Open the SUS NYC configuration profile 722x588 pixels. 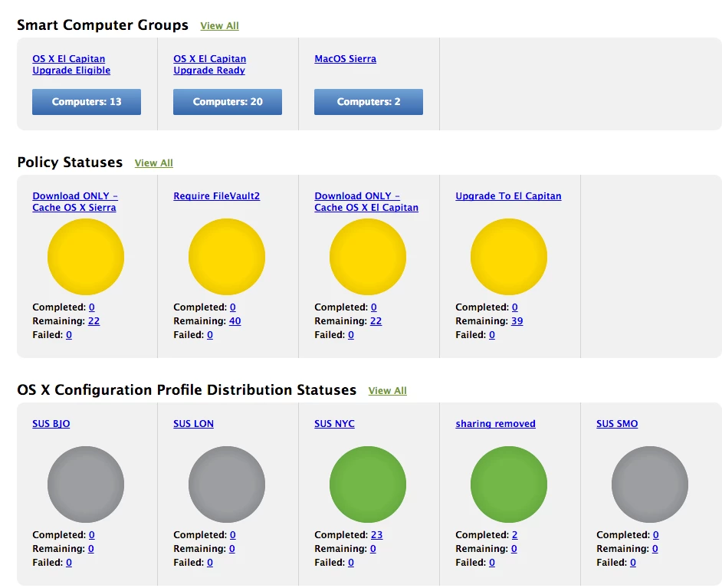click(335, 424)
